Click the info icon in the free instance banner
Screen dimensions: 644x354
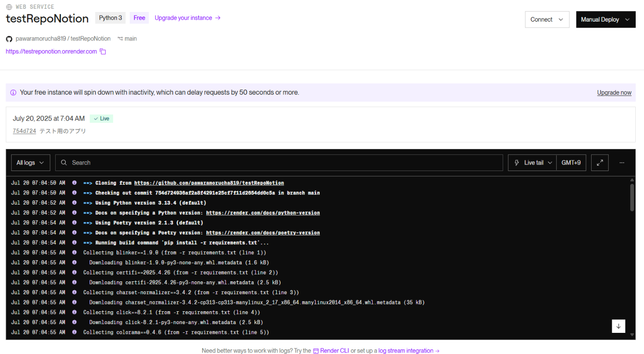tap(13, 92)
